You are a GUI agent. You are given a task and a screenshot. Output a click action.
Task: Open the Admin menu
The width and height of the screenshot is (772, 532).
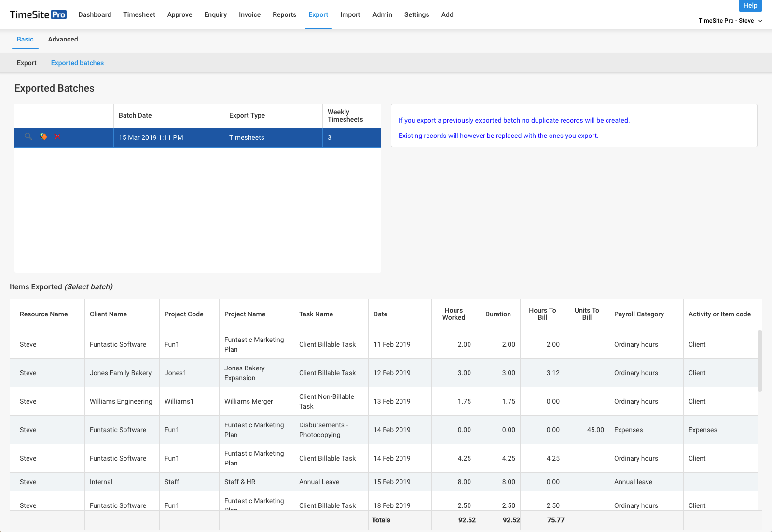point(382,14)
